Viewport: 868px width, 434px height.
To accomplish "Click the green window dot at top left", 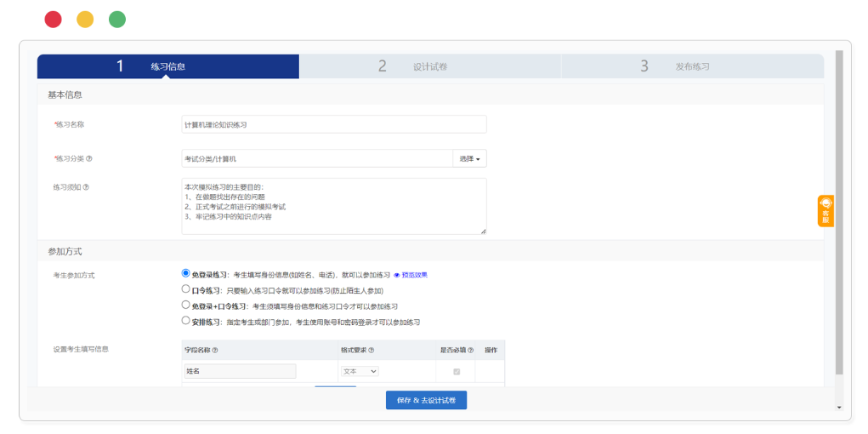I will pos(117,20).
